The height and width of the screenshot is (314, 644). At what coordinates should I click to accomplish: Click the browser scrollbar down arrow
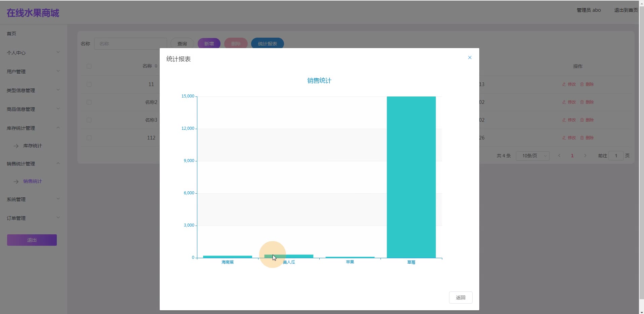[642, 312]
